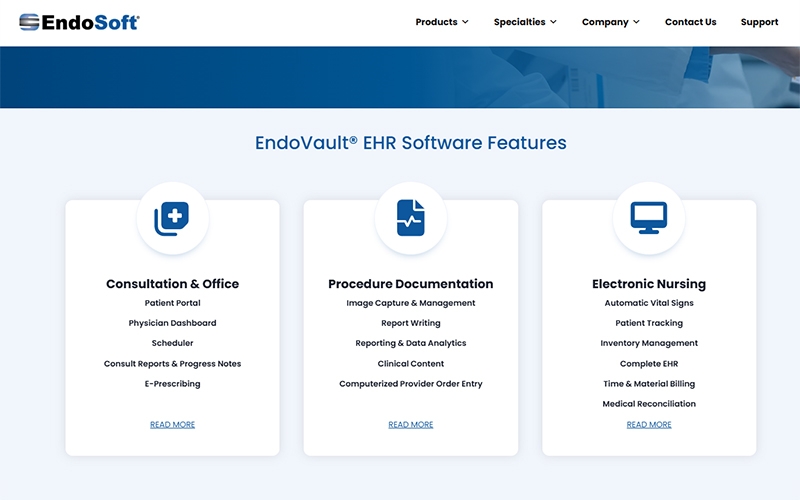The height and width of the screenshot is (500, 800).
Task: Select Physician Dashboard feature text
Action: [172, 323]
